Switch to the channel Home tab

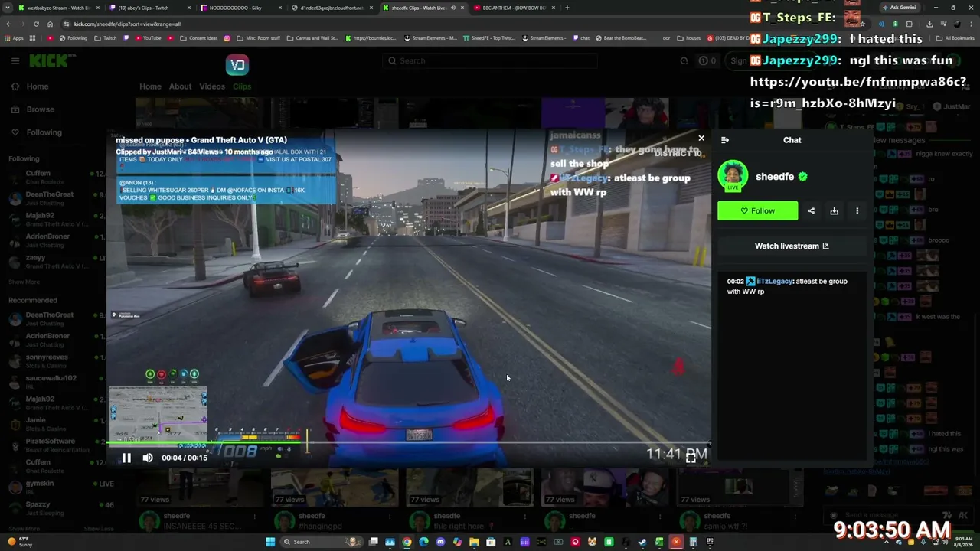pos(150,86)
